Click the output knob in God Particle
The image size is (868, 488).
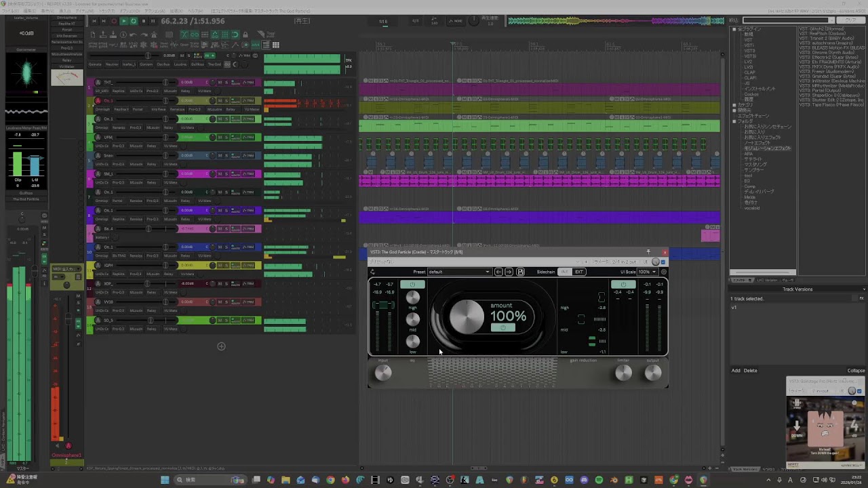[653, 372]
